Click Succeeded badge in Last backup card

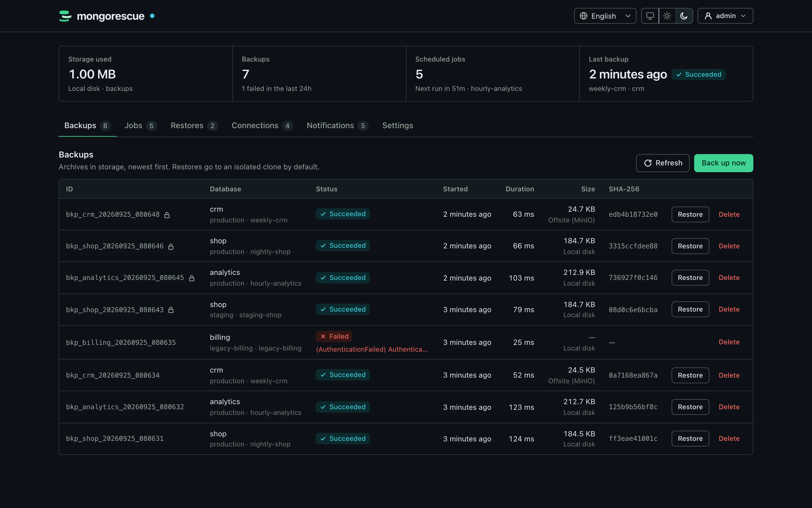pos(699,75)
